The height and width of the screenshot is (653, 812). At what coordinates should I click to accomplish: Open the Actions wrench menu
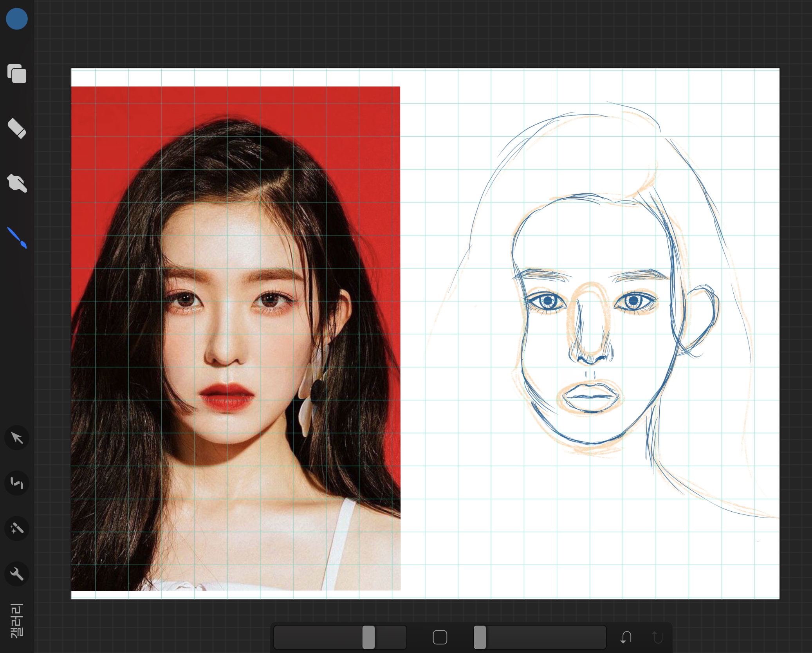tap(17, 574)
